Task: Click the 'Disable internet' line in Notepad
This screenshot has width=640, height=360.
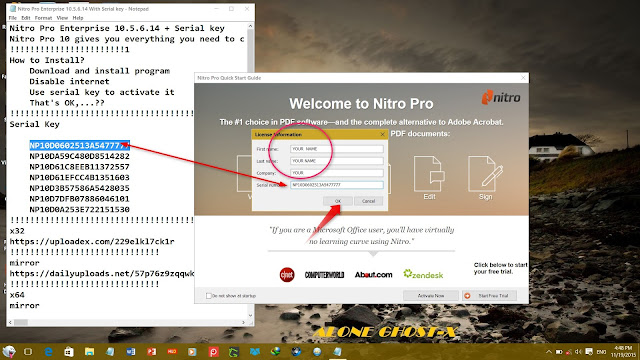Action: (69, 82)
